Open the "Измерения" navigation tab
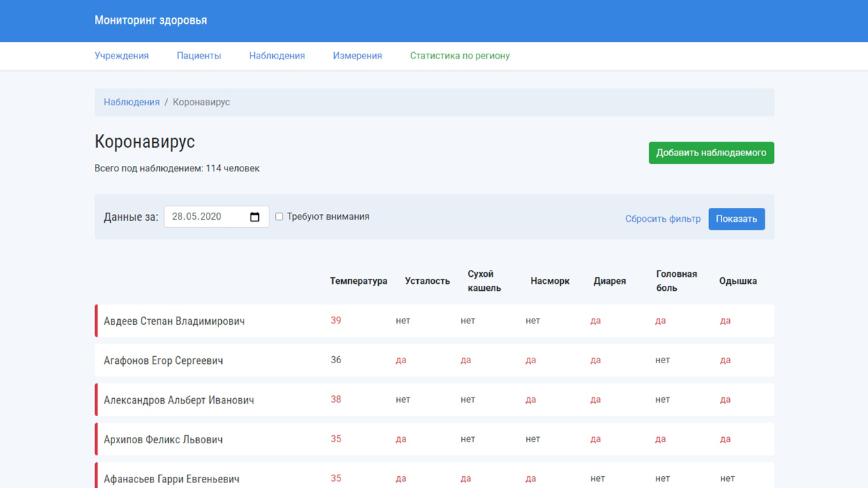The height and width of the screenshot is (488, 868). pos(357,56)
